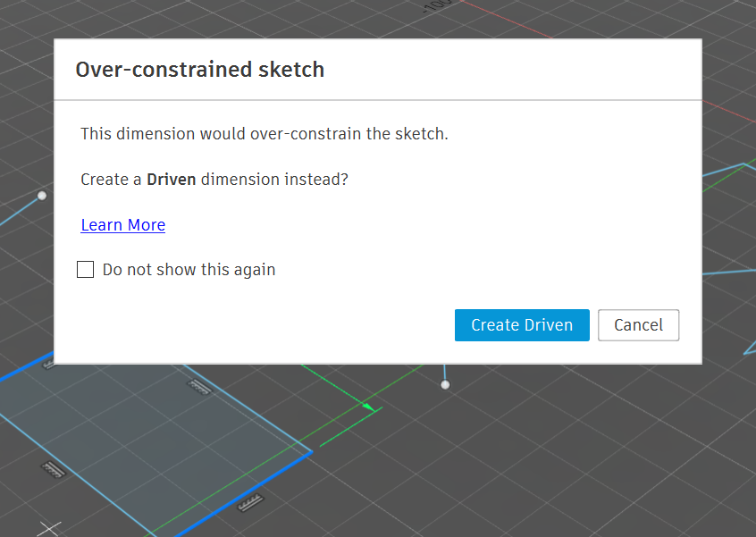Open the Learn More link
This screenshot has height=537, width=756.
pos(123,225)
